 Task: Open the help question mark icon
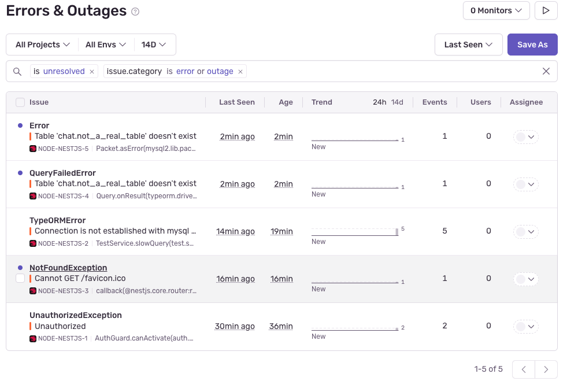click(x=135, y=12)
